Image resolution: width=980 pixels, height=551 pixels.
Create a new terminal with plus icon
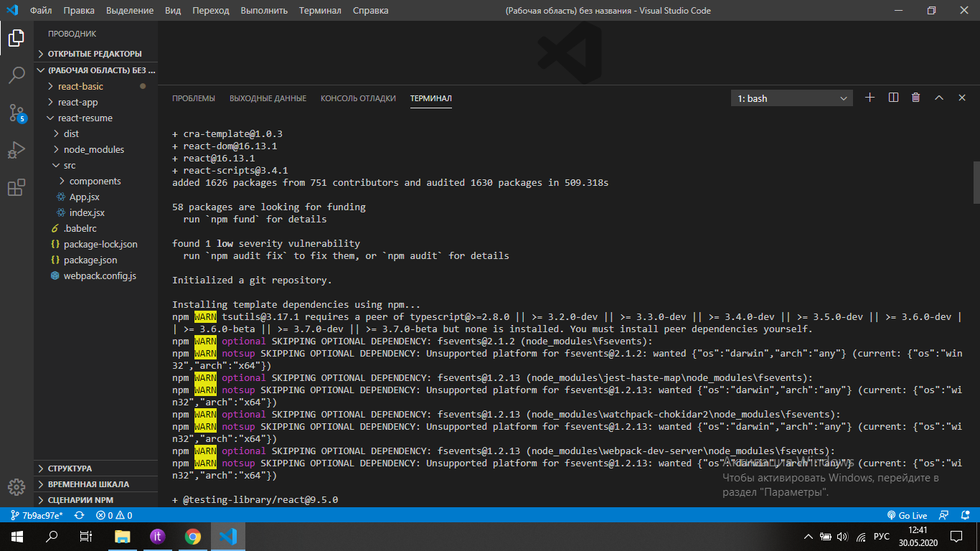870,98
